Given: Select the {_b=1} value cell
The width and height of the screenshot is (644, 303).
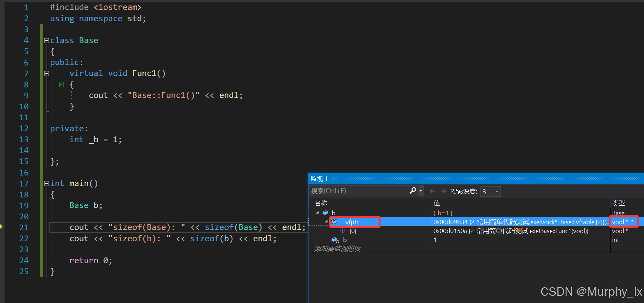Looking at the screenshot, I should click(x=521, y=213).
